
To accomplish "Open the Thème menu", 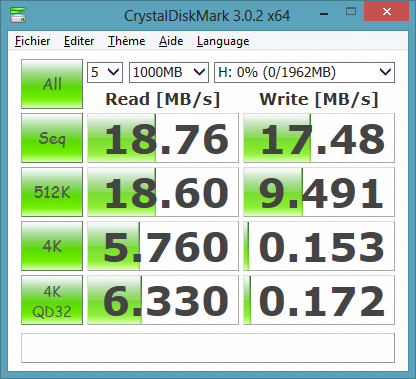I will (x=126, y=41).
